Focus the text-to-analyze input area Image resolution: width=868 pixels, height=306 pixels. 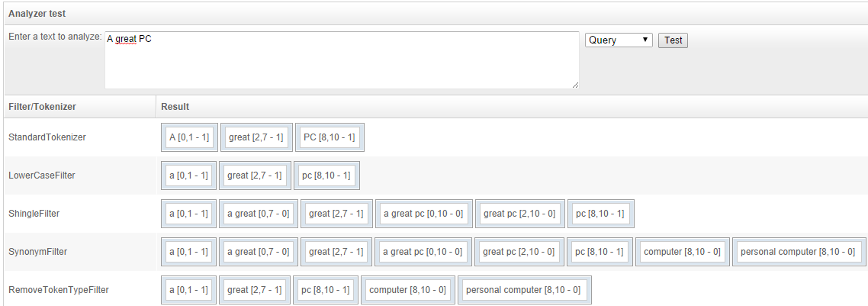point(342,60)
